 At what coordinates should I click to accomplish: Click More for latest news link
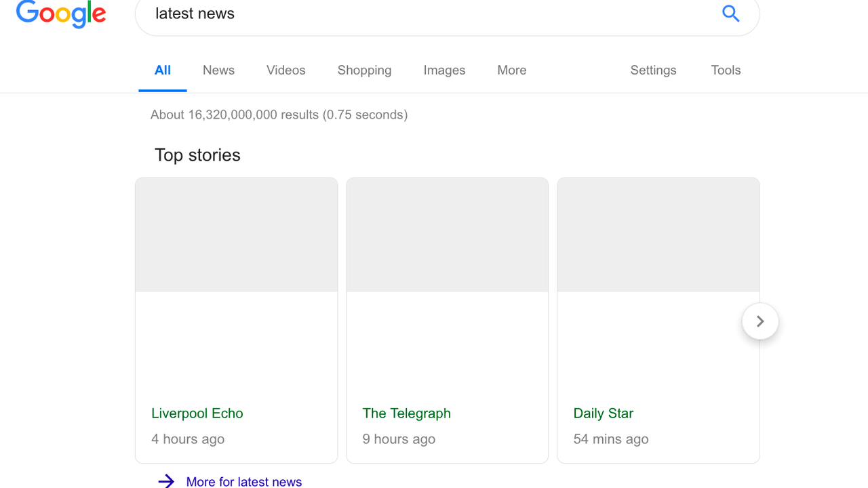[244, 481]
